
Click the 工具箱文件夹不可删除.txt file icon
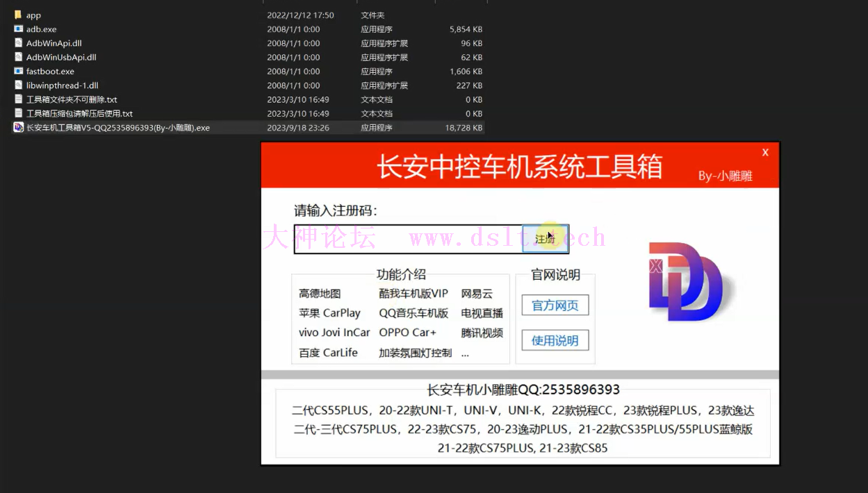(x=18, y=99)
